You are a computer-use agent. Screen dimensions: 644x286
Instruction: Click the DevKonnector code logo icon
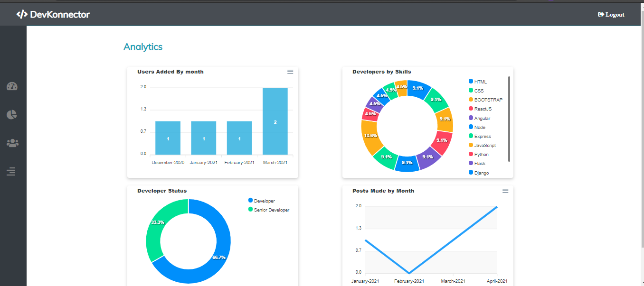coord(22,14)
